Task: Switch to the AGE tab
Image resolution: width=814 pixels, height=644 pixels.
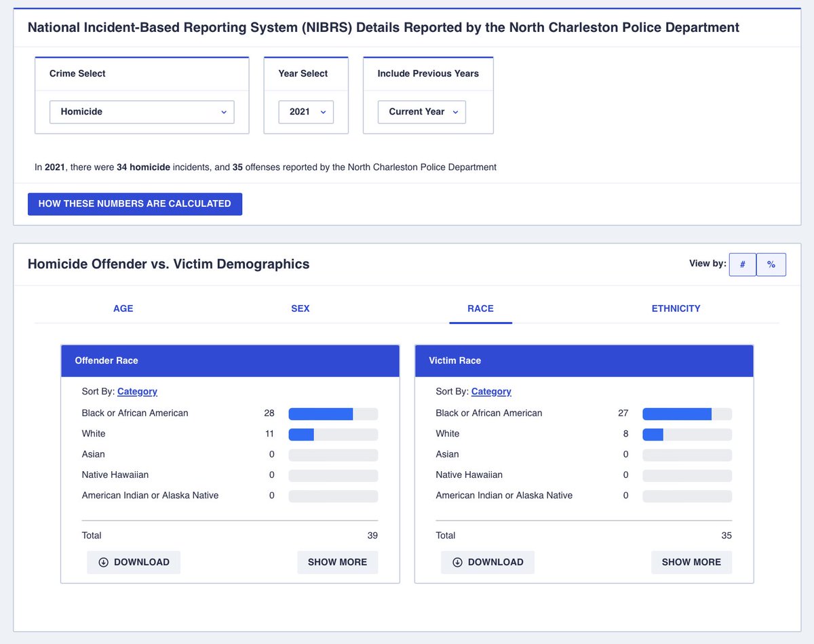Action: pyautogui.click(x=123, y=308)
